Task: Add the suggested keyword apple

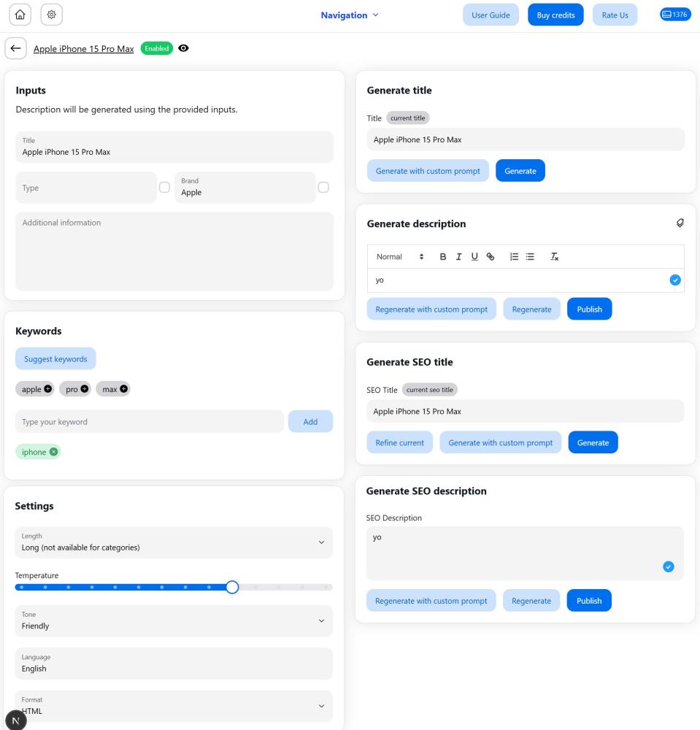Action: [x=47, y=389]
